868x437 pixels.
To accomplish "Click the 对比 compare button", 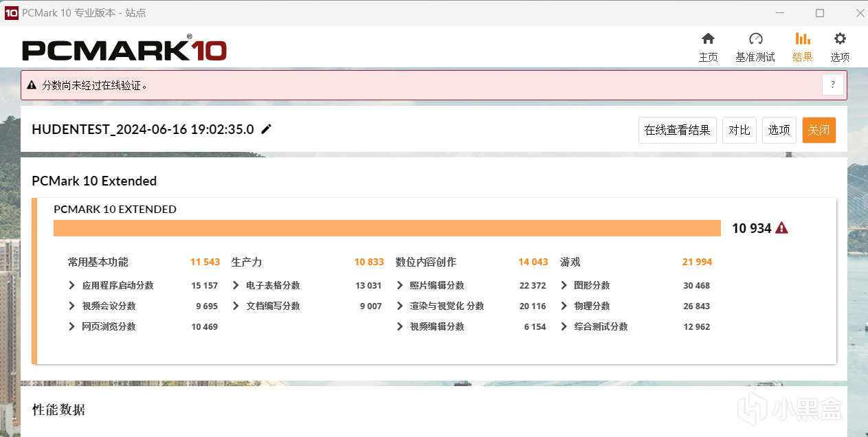I will (739, 130).
